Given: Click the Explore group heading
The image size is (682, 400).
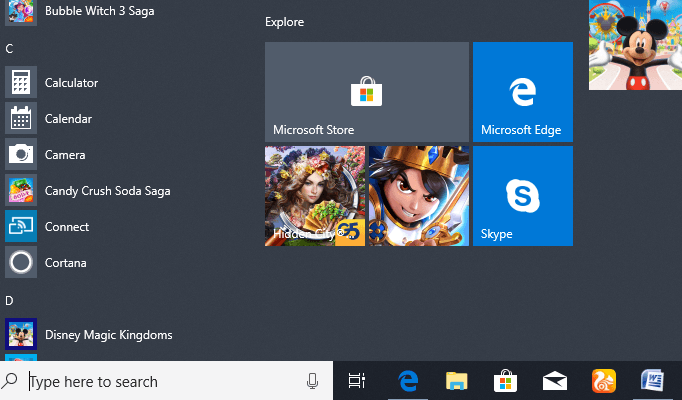Looking at the screenshot, I should [x=284, y=22].
